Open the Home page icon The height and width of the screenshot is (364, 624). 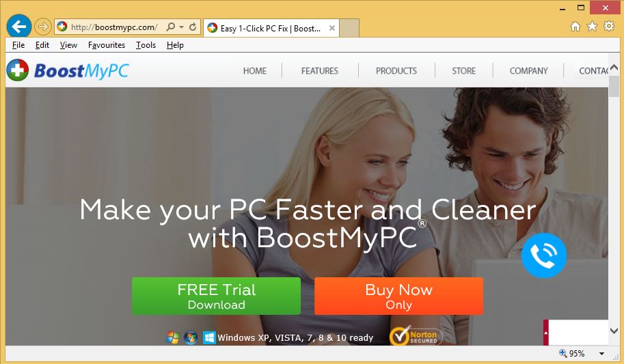575,26
